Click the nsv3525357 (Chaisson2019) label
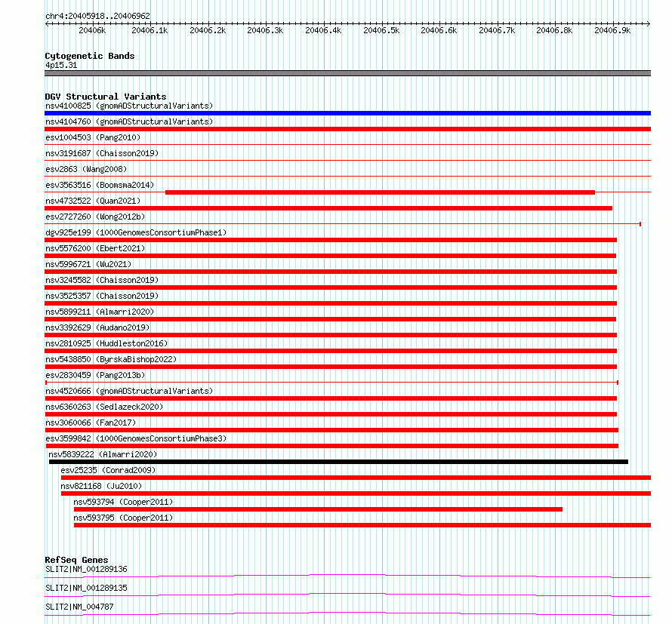Image resolution: width=672 pixels, height=624 pixels. (102, 296)
